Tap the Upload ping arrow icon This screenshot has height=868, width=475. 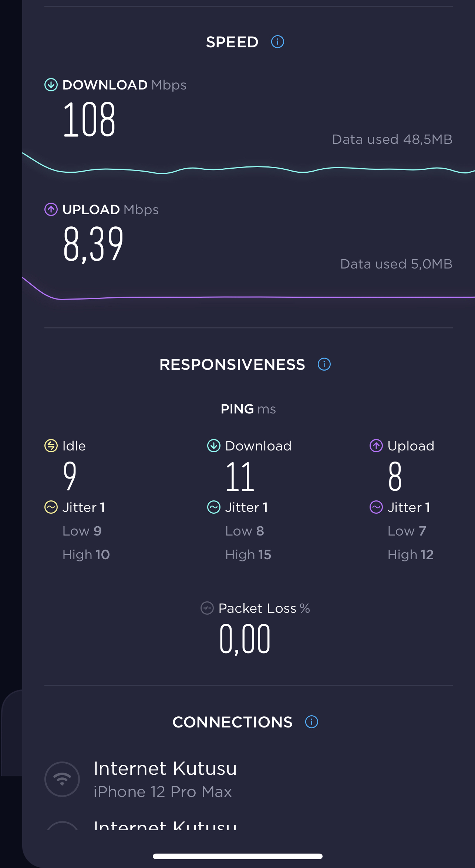(376, 446)
